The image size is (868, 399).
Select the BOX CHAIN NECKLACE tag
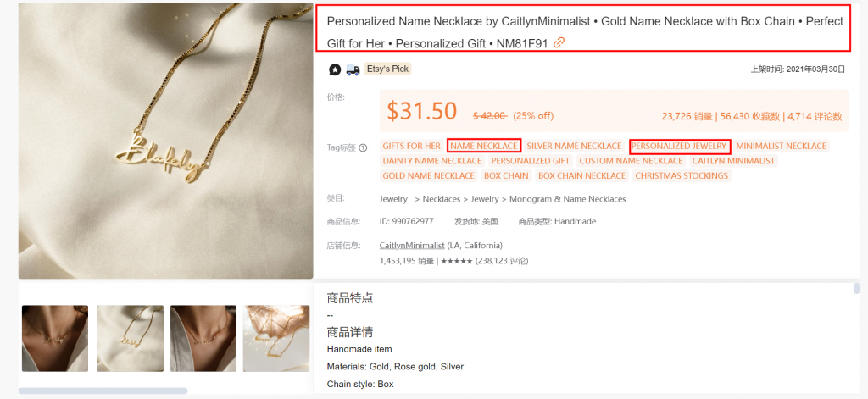coord(581,176)
